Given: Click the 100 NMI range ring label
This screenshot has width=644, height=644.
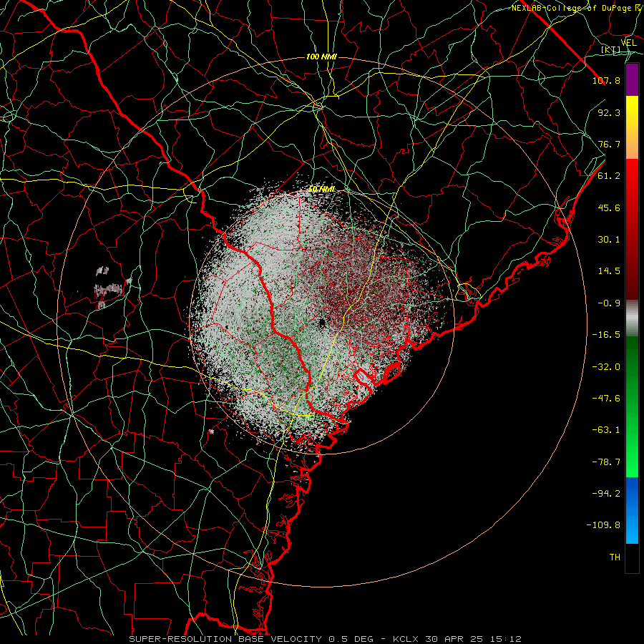Looking at the screenshot, I should point(321,57).
